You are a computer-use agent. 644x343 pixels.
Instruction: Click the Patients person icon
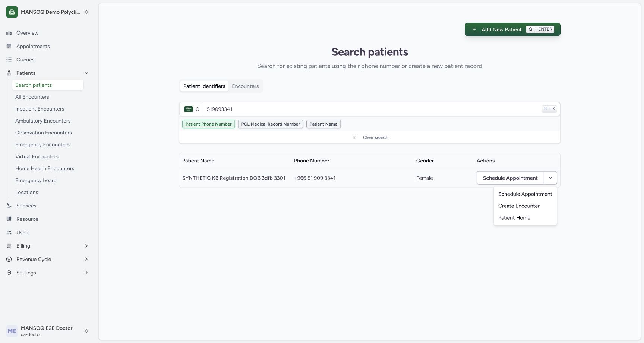click(x=9, y=73)
